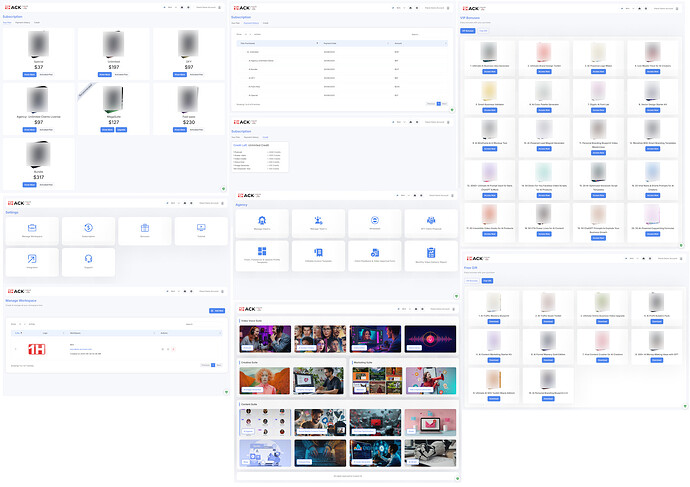Viewport: 690px width, 487px height.
Task: Sort workspace table by S.No column
Action: [20, 333]
